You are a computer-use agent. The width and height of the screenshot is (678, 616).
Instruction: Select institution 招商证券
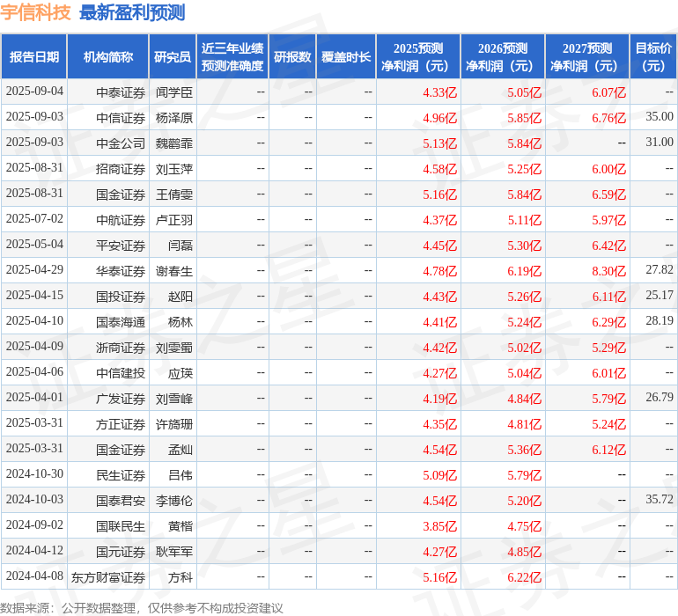pyautogui.click(x=121, y=169)
